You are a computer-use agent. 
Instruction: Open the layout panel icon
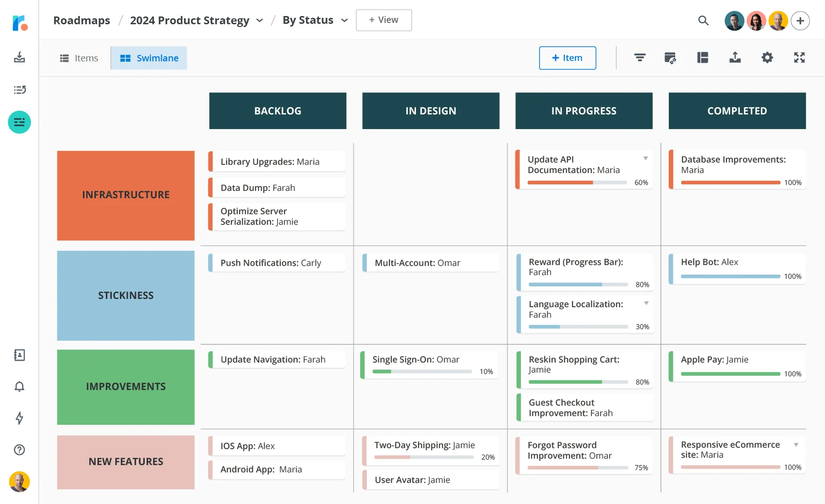(702, 58)
